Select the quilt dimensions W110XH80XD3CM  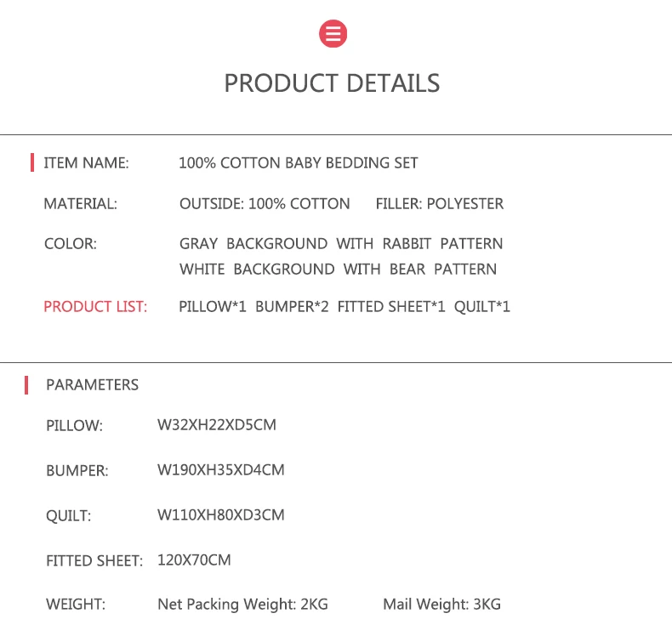[220, 514]
